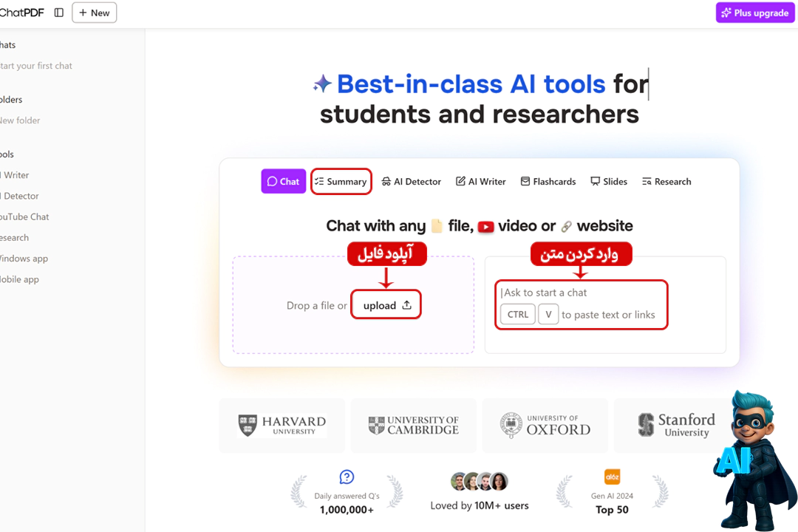
Task: Open 'Start your first chat' in sidebar
Action: [37, 66]
